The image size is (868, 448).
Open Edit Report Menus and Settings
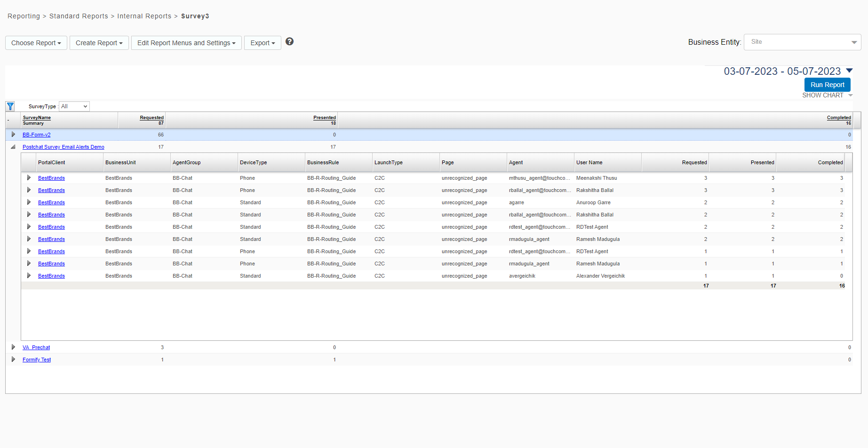(x=186, y=43)
